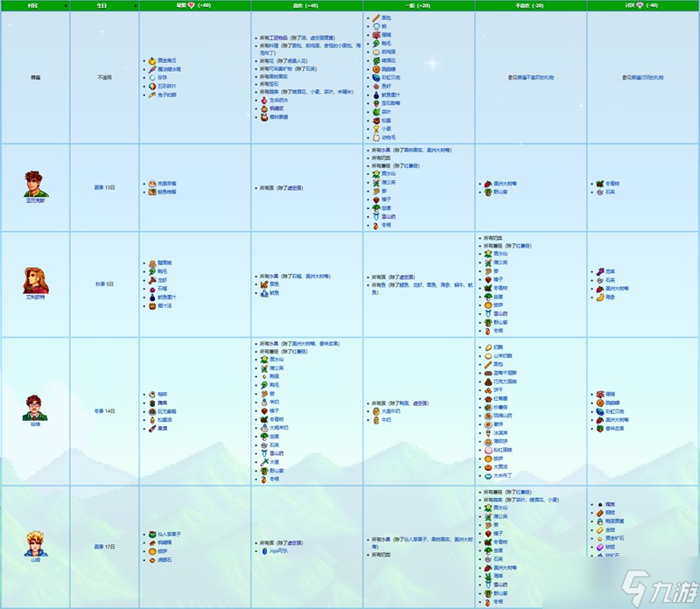This screenshot has height=609, width=700.
Task: Click the 一般 (+20) column header
Action: point(419,5)
